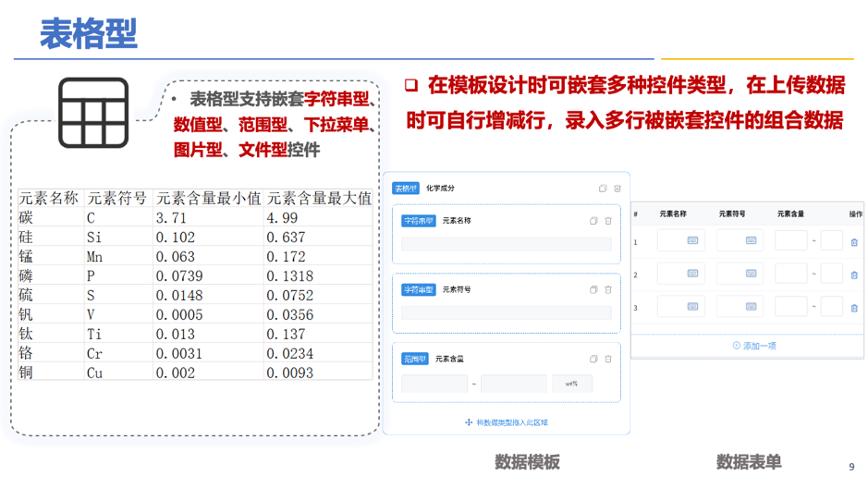Delete row 2 in the data form

tap(853, 274)
